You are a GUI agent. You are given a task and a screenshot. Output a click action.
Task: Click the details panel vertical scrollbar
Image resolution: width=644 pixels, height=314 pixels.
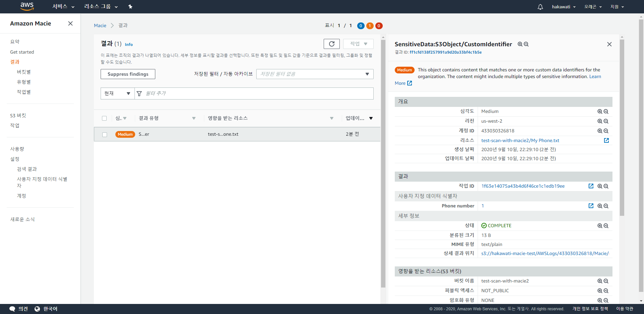[x=622, y=127]
